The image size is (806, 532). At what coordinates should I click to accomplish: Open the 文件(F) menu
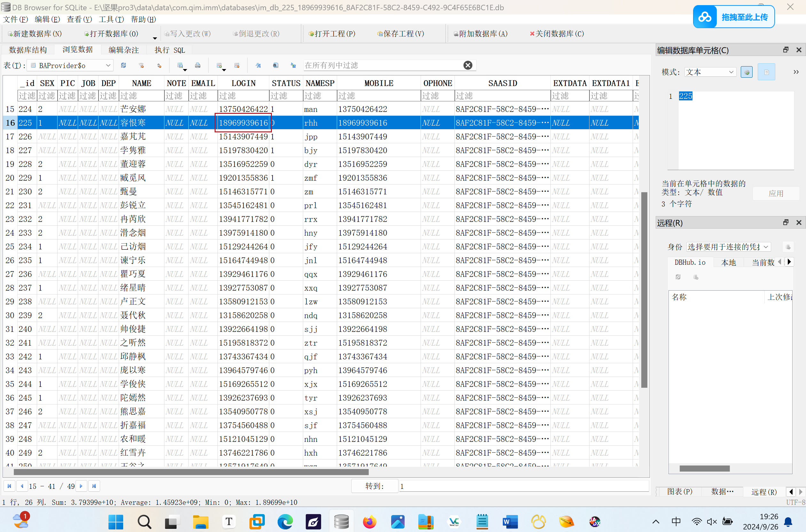[x=16, y=19]
